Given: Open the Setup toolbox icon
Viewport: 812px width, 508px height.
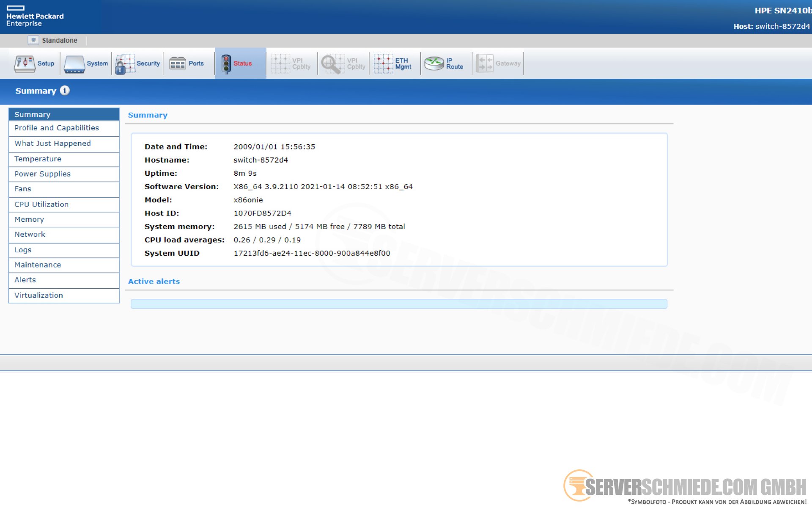Looking at the screenshot, I should pos(25,63).
